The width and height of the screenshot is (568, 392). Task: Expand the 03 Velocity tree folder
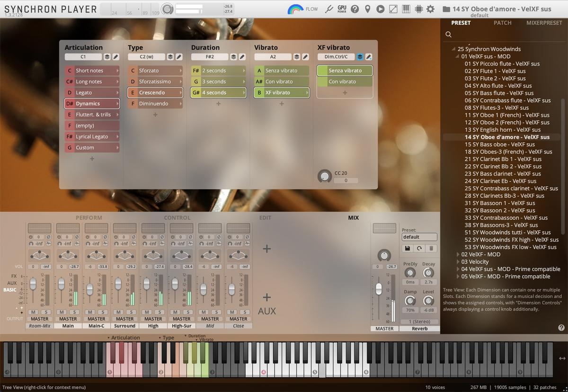point(458,262)
